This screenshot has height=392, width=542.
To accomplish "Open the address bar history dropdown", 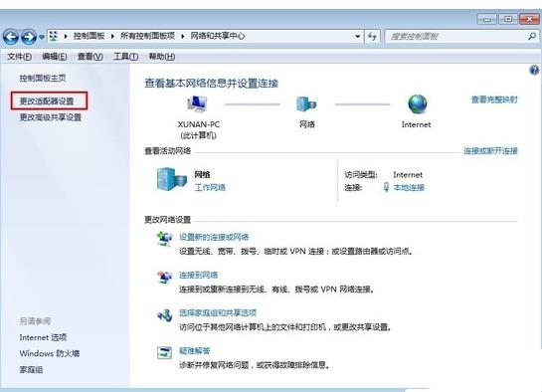I will tap(358, 36).
